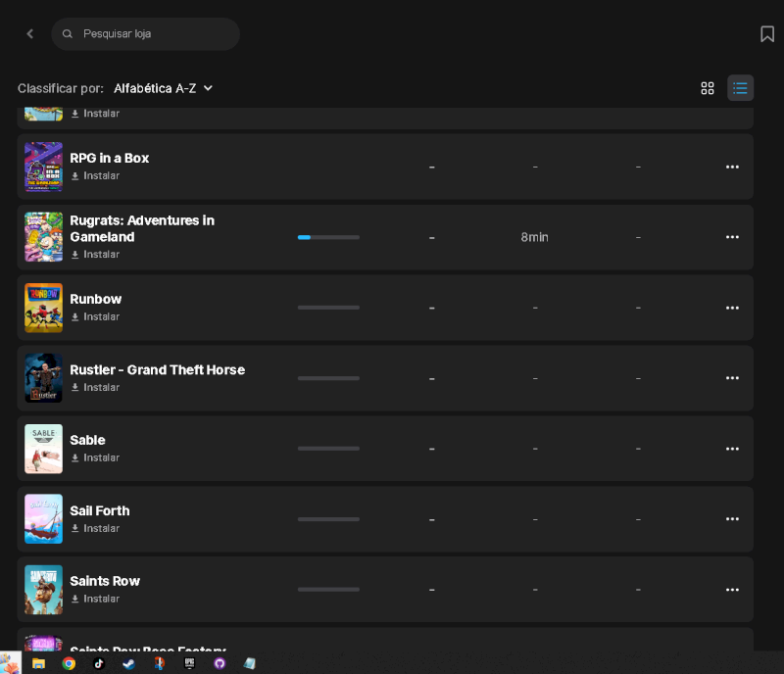Select the RPG in a Box title
Image resolution: width=784 pixels, height=674 pixels.
click(x=110, y=158)
